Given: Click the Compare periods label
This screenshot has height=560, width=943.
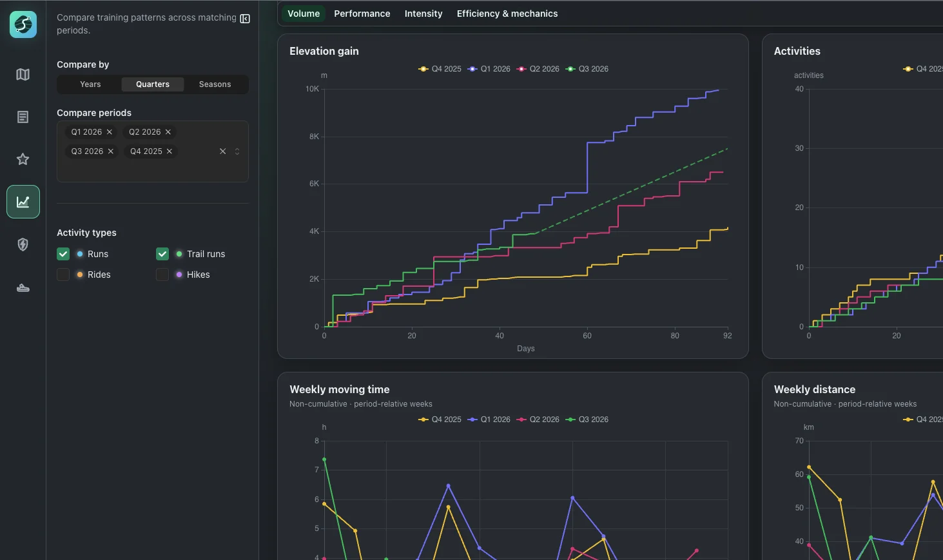Looking at the screenshot, I should [x=94, y=113].
